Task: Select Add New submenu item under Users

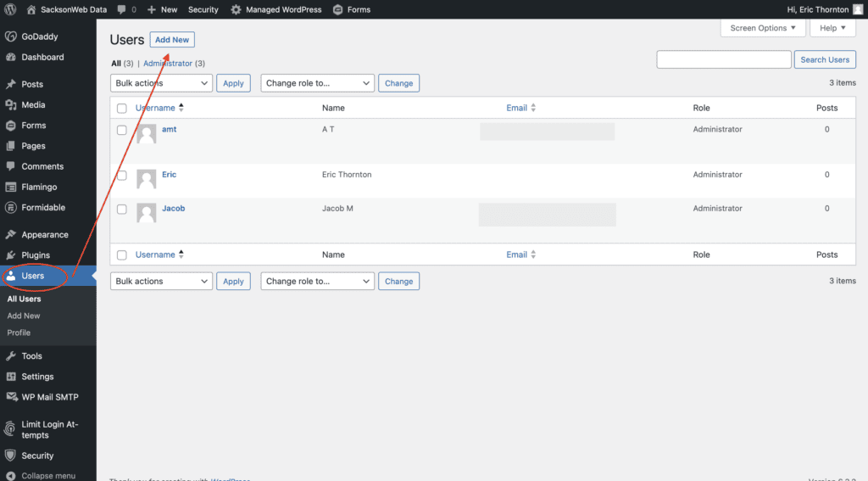Action: 23,316
